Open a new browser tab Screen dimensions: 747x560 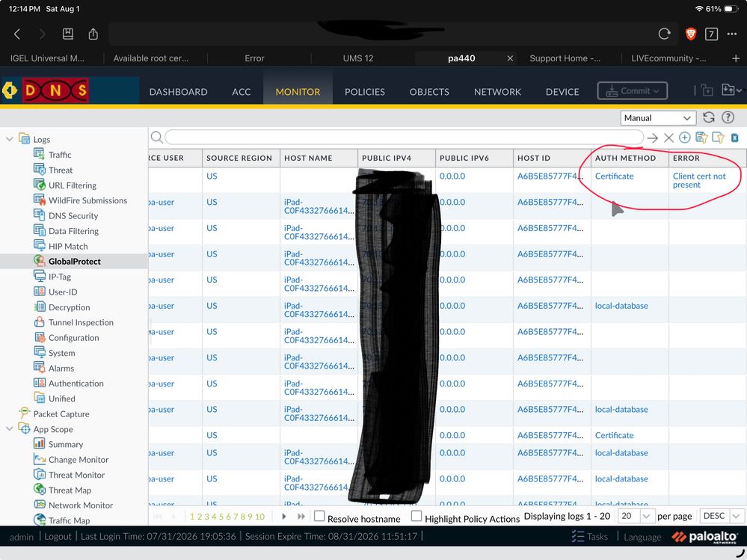pyautogui.click(x=736, y=58)
